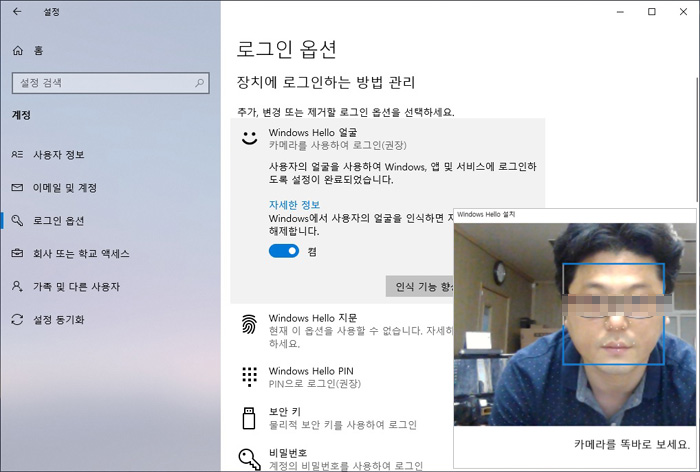Open the home (홈) icon
This screenshot has width=700, height=472.
18,50
